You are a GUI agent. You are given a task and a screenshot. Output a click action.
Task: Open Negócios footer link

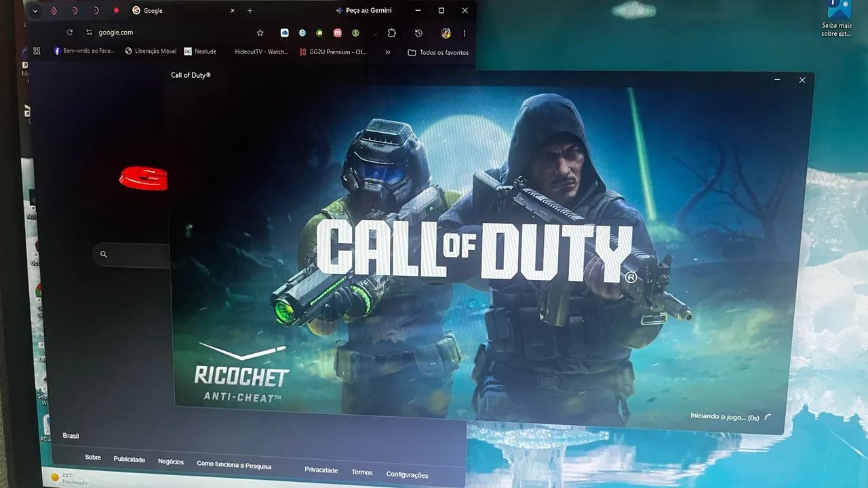point(171,462)
